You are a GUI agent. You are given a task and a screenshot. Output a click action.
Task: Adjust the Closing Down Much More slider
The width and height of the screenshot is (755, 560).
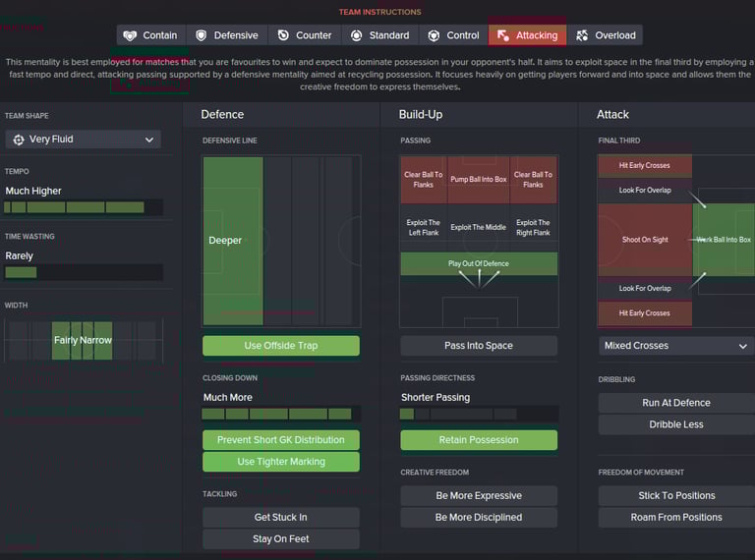click(281, 414)
